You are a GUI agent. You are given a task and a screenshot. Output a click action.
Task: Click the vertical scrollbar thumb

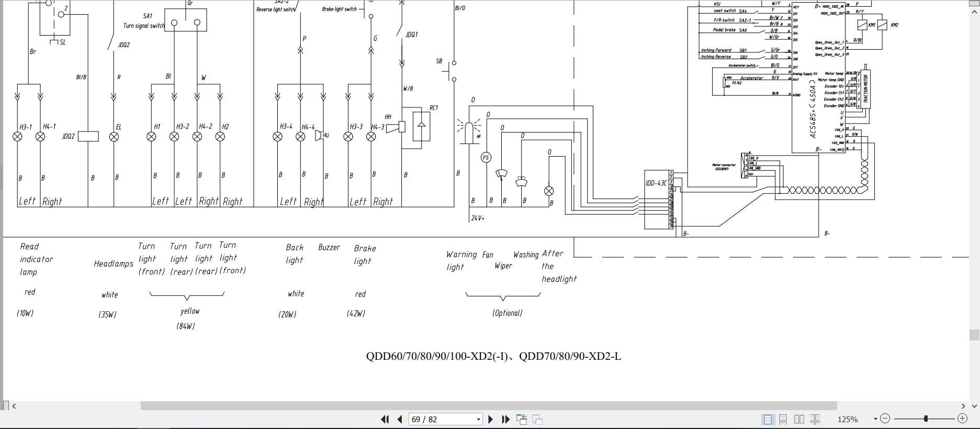(974, 335)
